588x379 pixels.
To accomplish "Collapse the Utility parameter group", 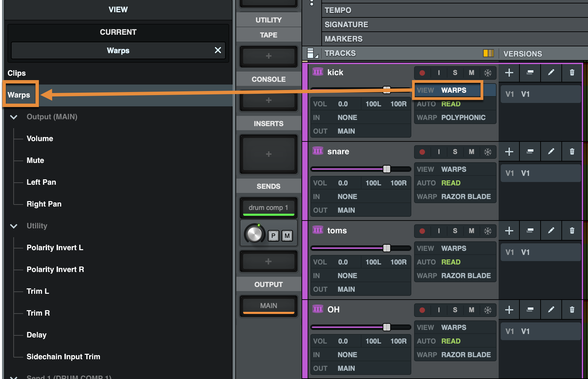I will tap(14, 226).
